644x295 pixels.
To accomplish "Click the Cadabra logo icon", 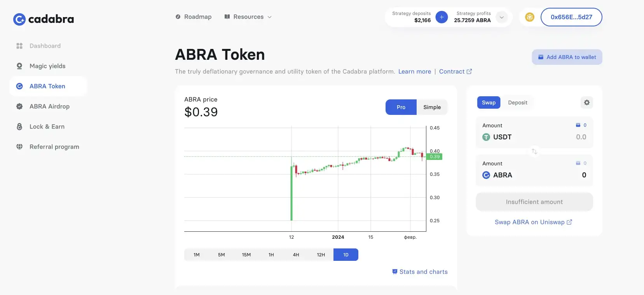I will (19, 19).
